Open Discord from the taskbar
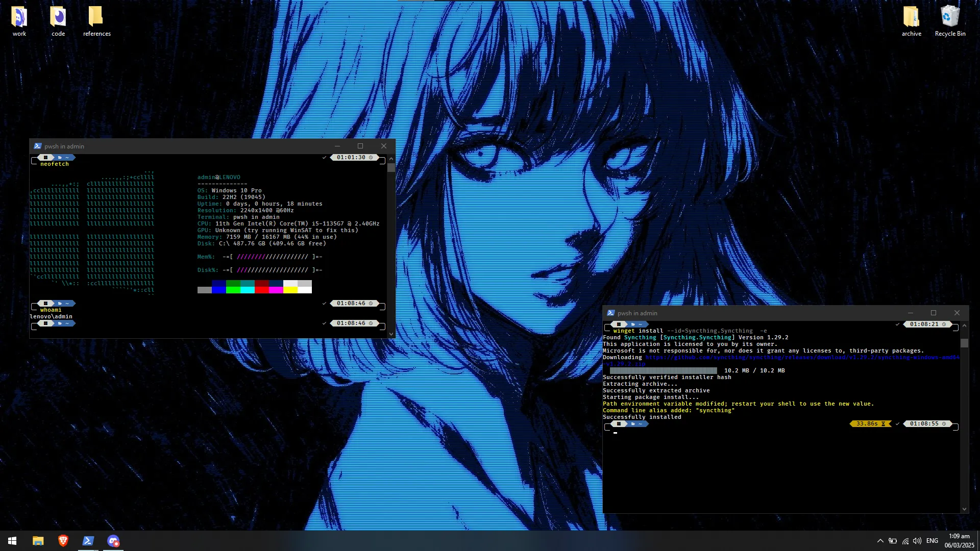The height and width of the screenshot is (551, 980). (113, 541)
